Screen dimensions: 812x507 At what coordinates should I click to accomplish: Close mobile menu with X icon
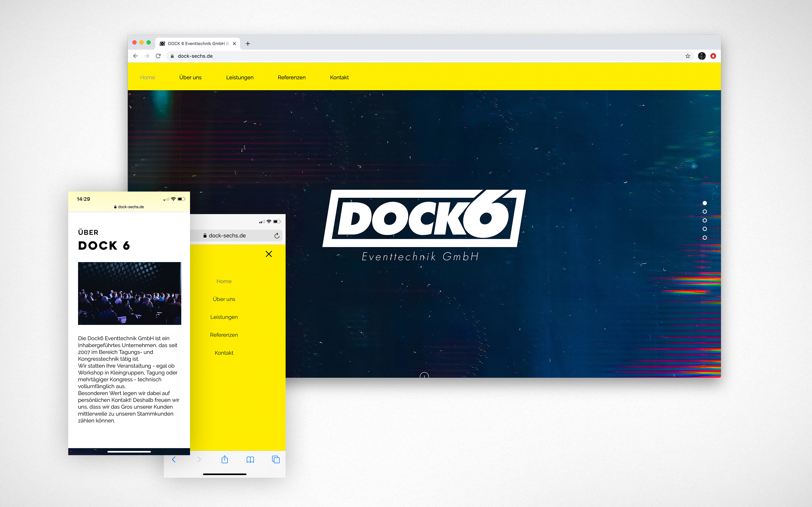coord(269,254)
